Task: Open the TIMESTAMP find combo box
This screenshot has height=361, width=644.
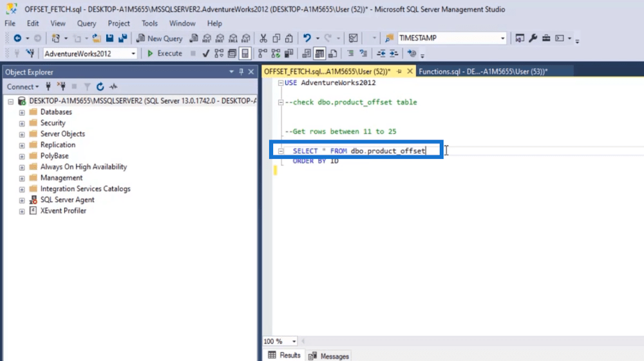Action: coord(452,38)
